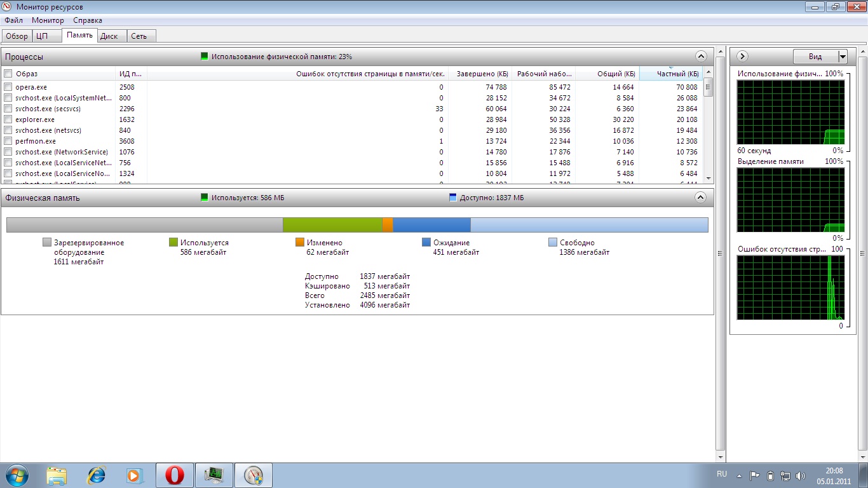Hide the graphs pane with the arrow button
Image resolution: width=868 pixels, height=488 pixels.
click(x=742, y=57)
